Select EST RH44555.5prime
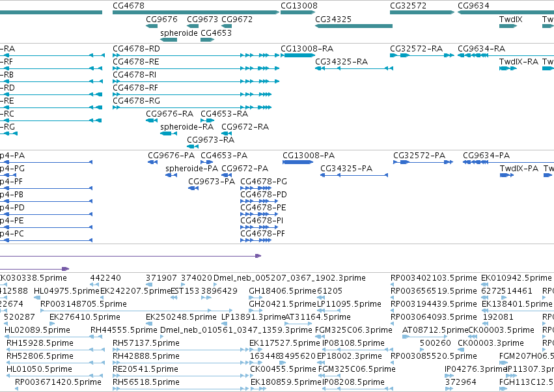Image resolution: width=554 pixels, height=392 pixels. [x=124, y=330]
